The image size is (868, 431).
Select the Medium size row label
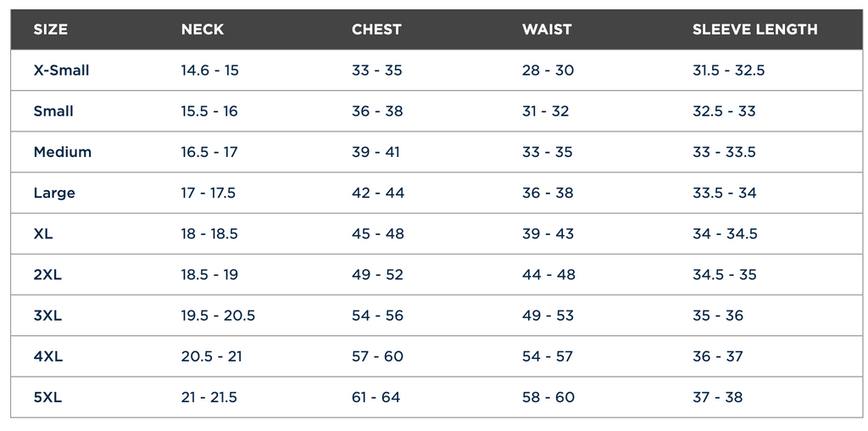(x=63, y=152)
